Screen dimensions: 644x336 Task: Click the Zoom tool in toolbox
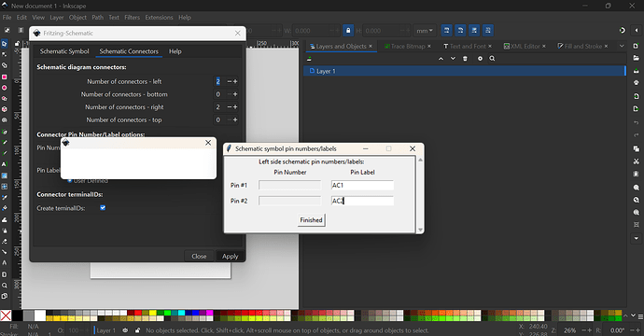pyautogui.click(x=5, y=285)
